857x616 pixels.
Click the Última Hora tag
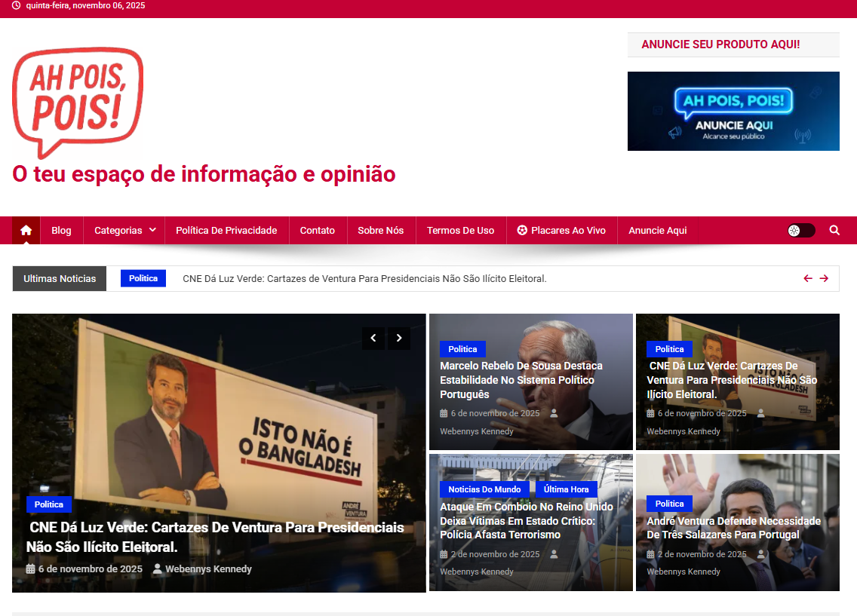[567, 489]
